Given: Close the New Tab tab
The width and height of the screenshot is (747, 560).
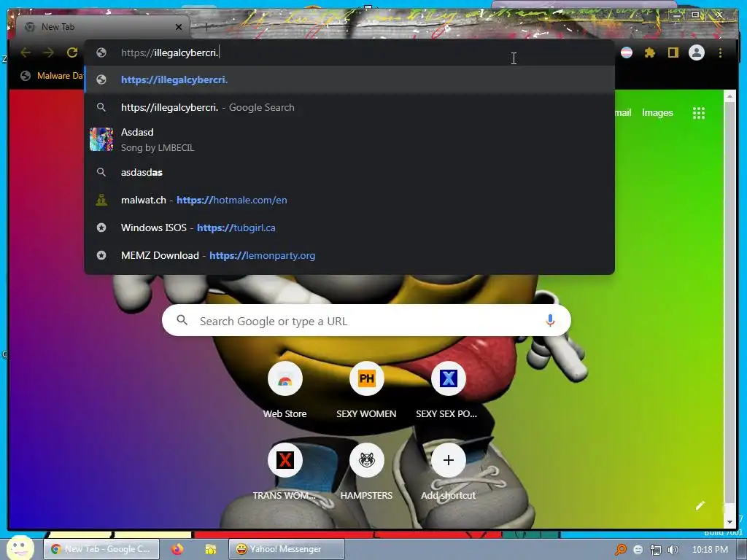Looking at the screenshot, I should pos(179,27).
